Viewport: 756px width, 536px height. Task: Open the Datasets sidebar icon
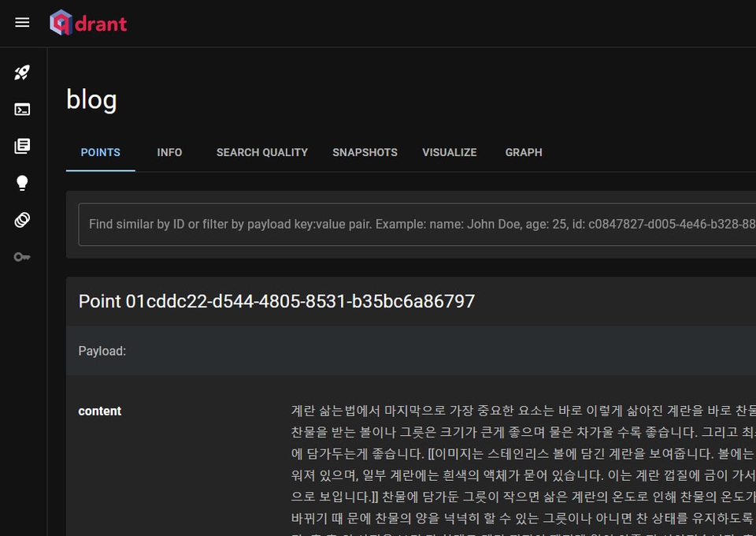[22, 220]
